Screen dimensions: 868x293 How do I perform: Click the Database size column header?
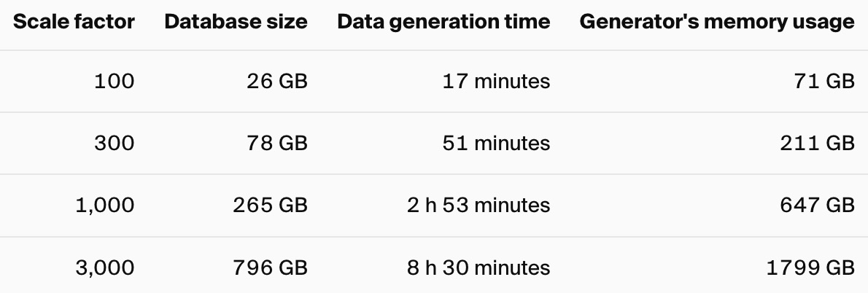(236, 22)
